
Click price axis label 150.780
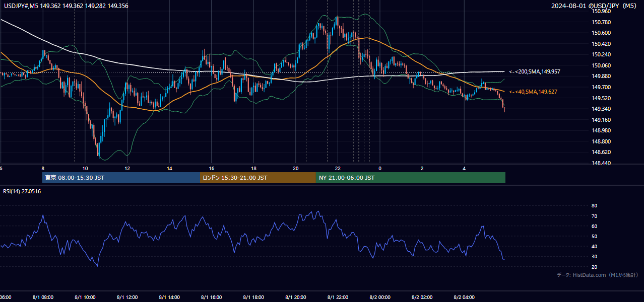click(x=601, y=22)
